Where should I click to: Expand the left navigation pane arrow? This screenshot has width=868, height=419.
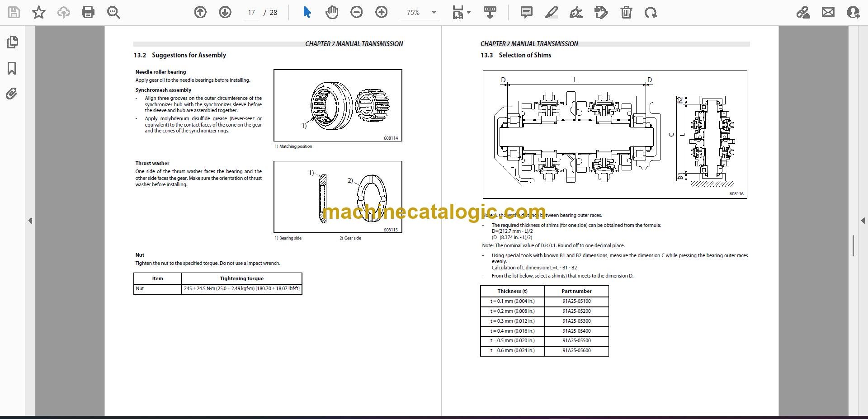(x=30, y=221)
